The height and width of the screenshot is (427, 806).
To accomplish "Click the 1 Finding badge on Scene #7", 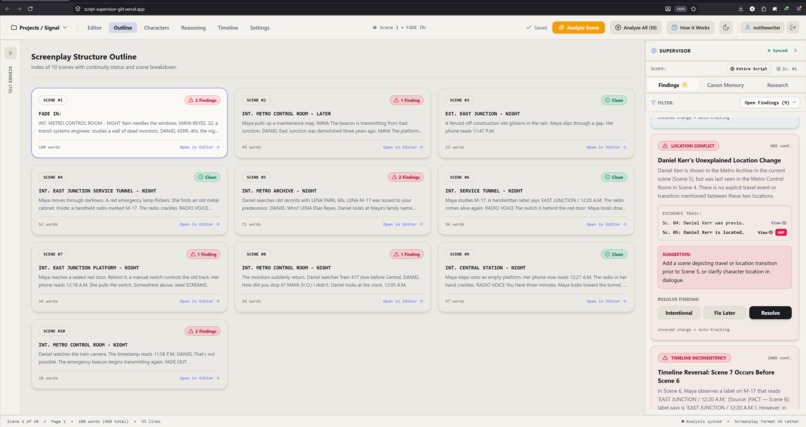I will click(x=204, y=254).
